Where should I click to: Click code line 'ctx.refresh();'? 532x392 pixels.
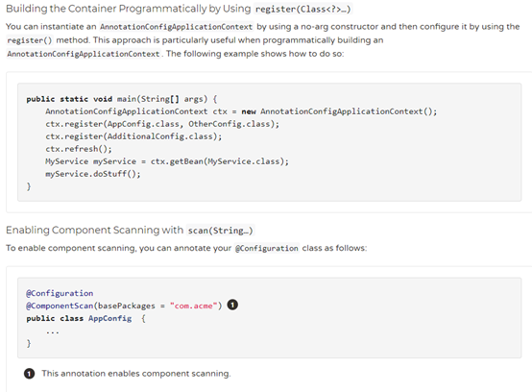point(79,149)
